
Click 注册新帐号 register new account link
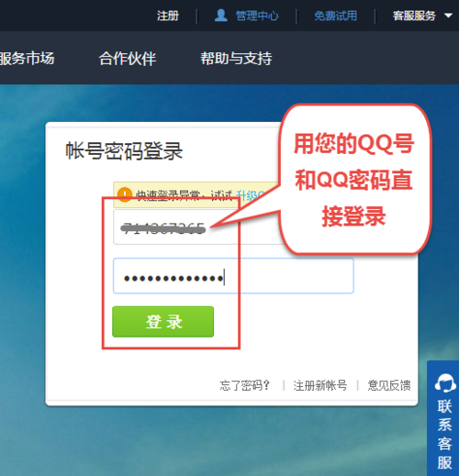pos(320,385)
